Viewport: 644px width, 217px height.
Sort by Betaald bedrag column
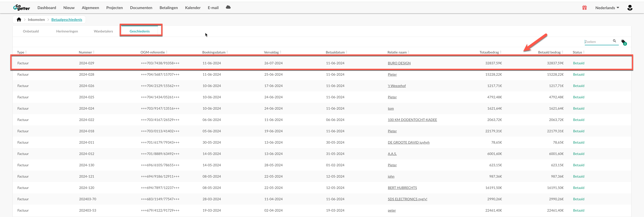pos(551,52)
